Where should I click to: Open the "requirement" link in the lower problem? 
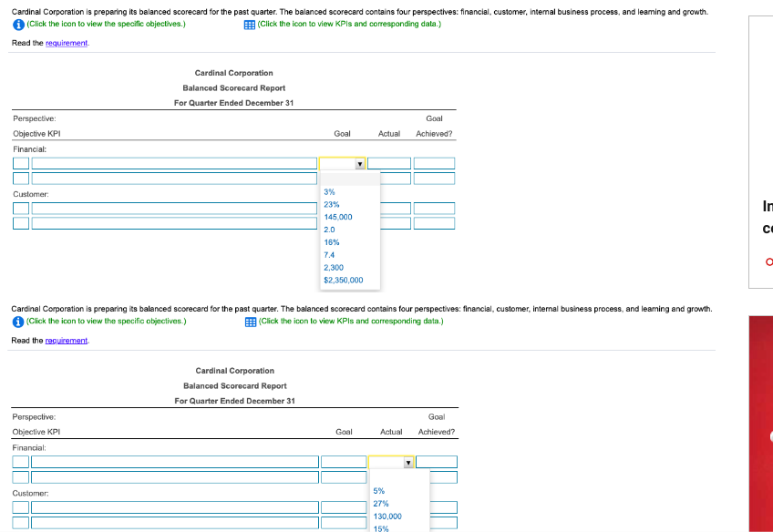point(65,341)
